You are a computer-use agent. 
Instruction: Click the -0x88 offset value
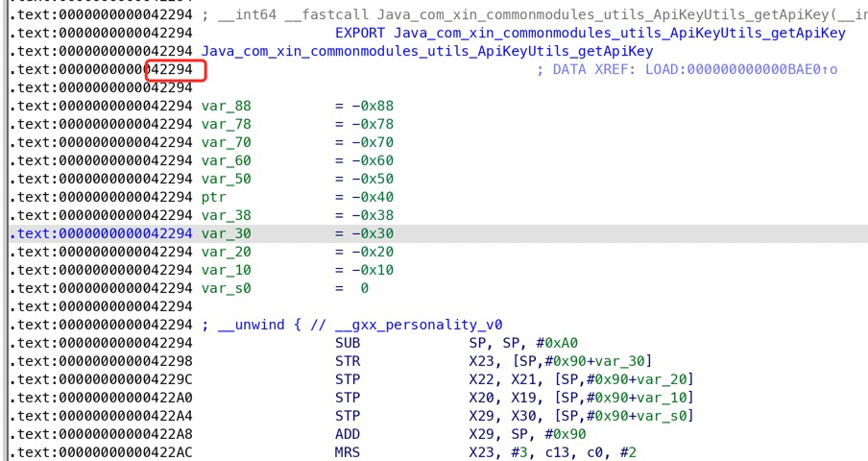[x=373, y=106]
